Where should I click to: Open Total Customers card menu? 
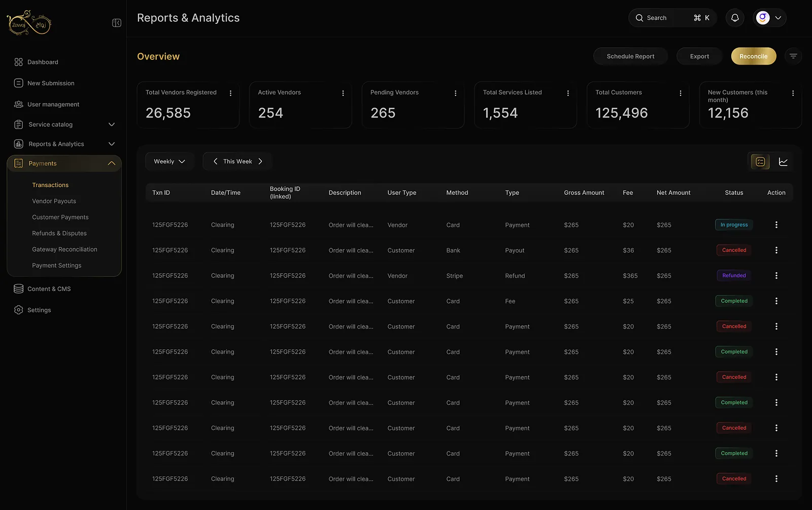click(681, 93)
